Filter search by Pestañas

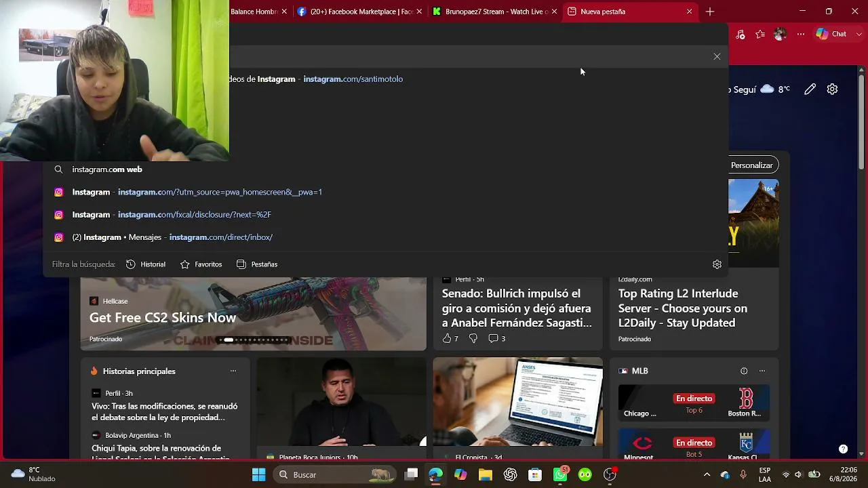257,264
